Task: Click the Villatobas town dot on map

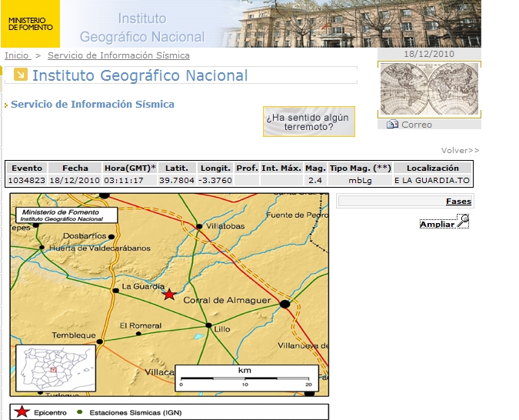Action: 199,227
